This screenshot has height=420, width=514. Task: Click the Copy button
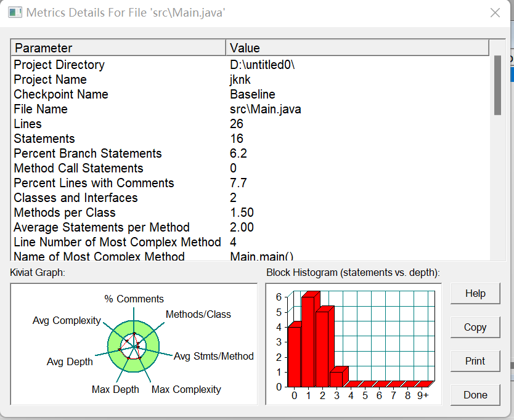475,327
